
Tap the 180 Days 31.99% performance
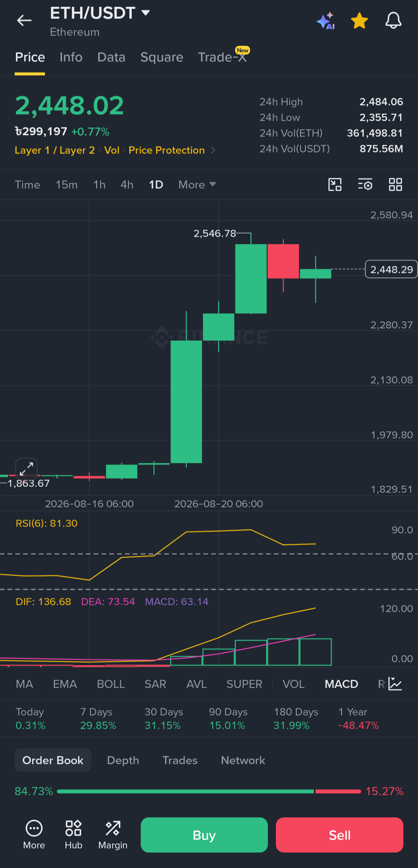pos(296,719)
